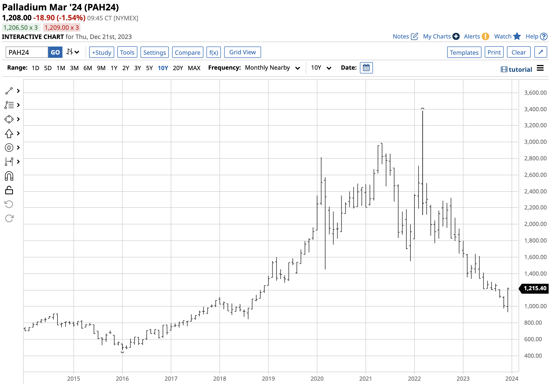Screen dimensions: 559x392
Task: Open the Templates panel
Action: click(x=464, y=52)
